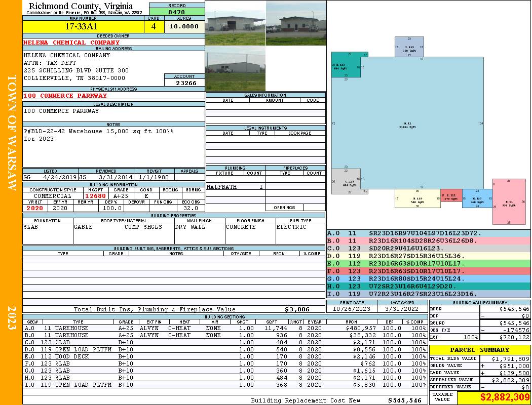Select the reviewed date 3/31/2014

point(116,177)
